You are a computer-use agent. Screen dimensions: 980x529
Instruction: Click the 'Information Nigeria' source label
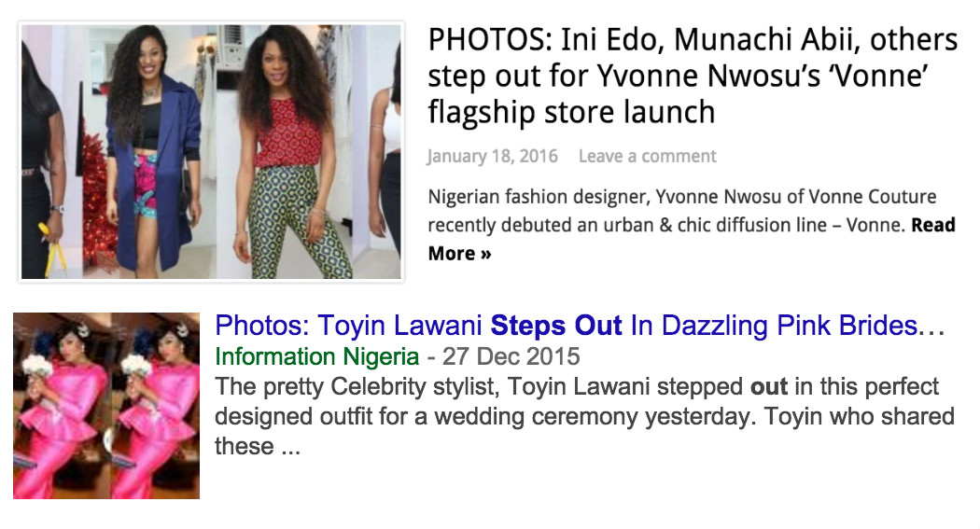(x=316, y=356)
